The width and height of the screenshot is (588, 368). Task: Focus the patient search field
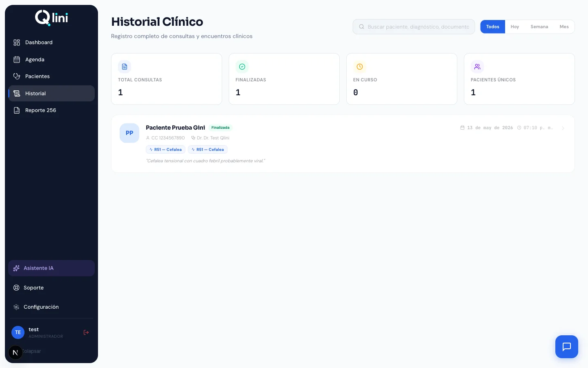(x=414, y=27)
